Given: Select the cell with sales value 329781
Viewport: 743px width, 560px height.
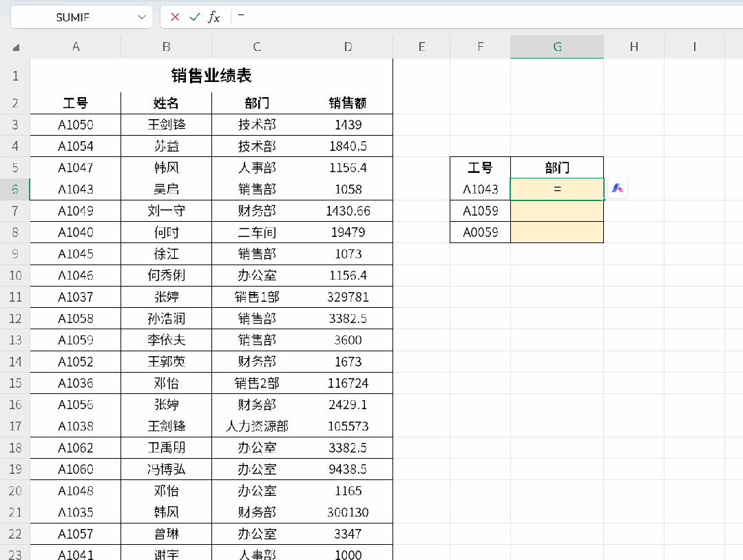Looking at the screenshot, I should 348,297.
